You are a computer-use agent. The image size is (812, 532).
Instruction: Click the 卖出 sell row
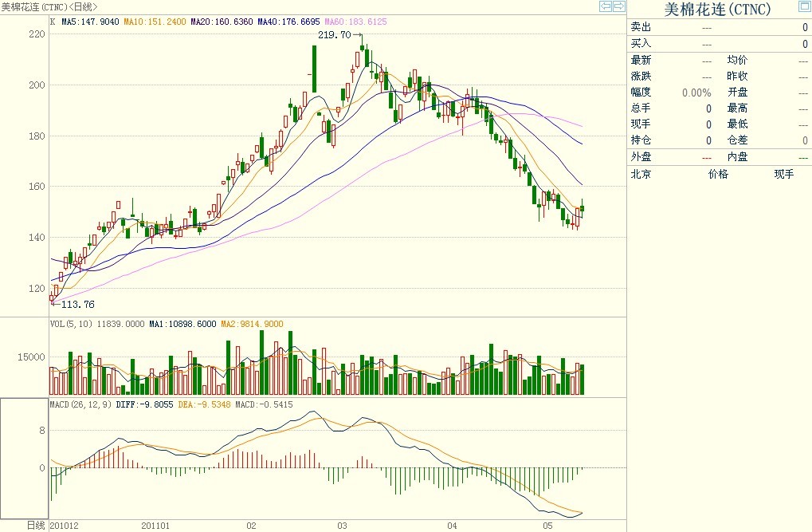641,27
